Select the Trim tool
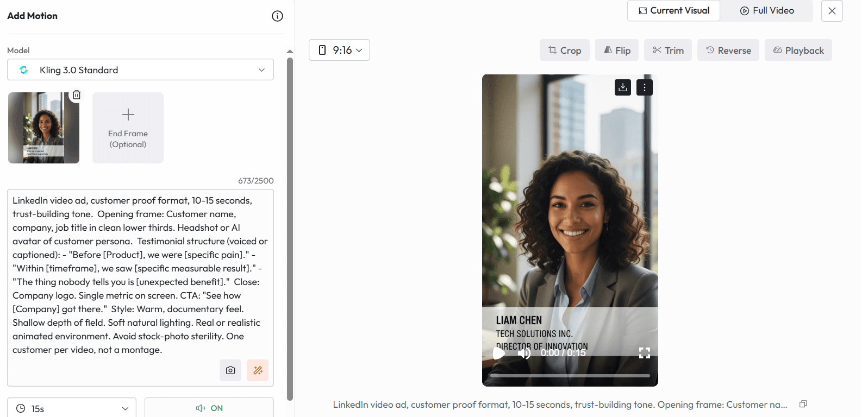Viewport: 868px width, 417px height. click(x=668, y=50)
